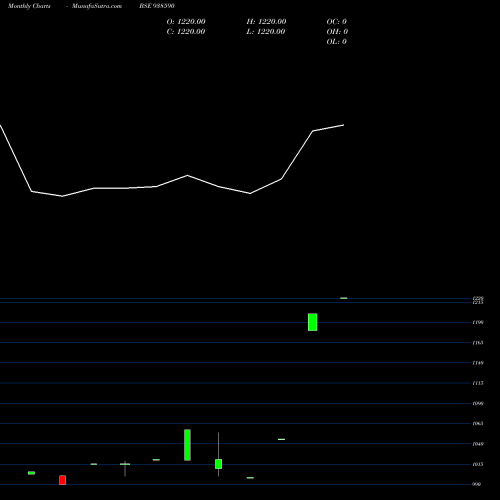Click the white line's peak point at the right end
The width and height of the screenshot is (500, 500).
(344, 125)
